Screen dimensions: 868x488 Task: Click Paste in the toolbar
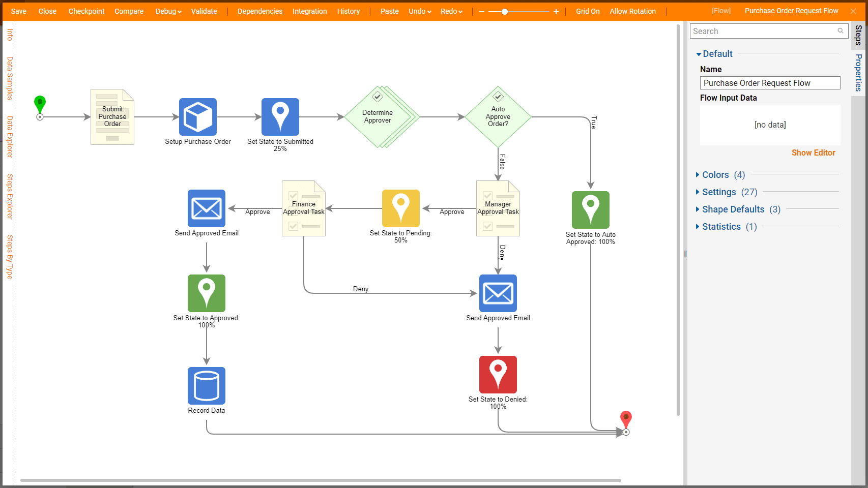(390, 11)
